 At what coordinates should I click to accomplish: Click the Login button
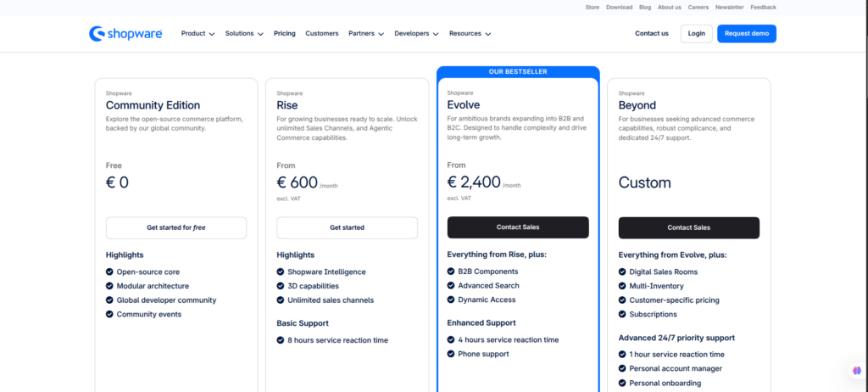697,33
